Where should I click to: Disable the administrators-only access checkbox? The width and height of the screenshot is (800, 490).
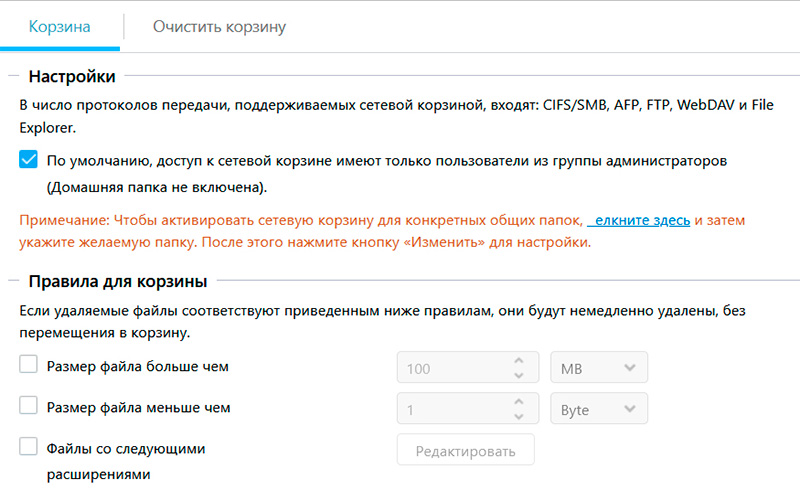pyautogui.click(x=29, y=160)
